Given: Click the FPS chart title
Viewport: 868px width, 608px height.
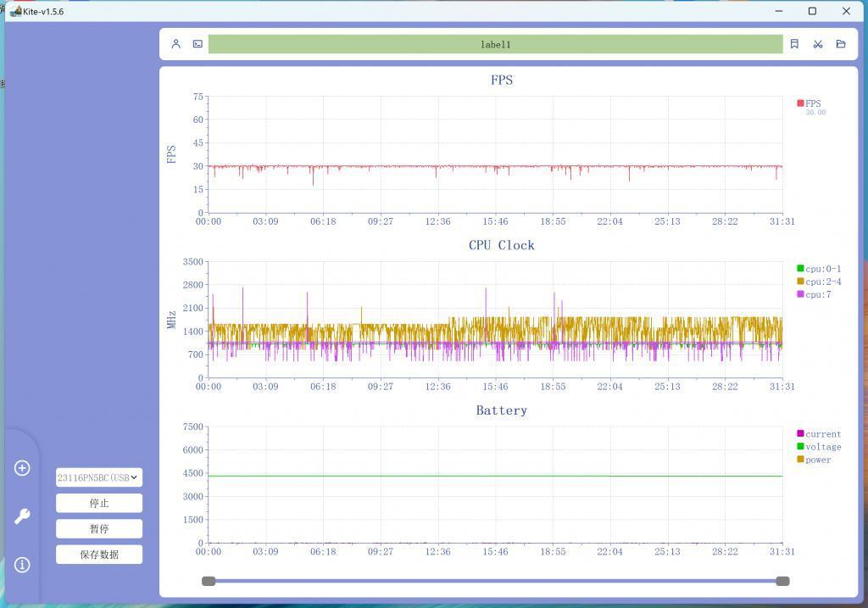Looking at the screenshot, I should pyautogui.click(x=502, y=80).
